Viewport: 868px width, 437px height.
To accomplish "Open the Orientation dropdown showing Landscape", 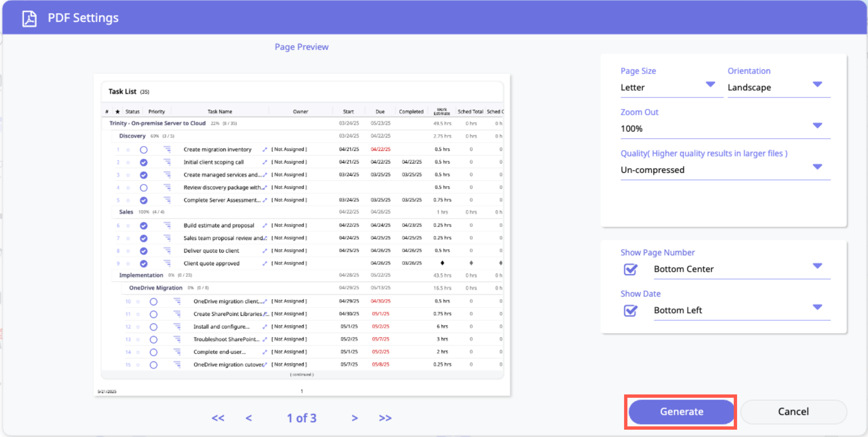I will [778, 87].
